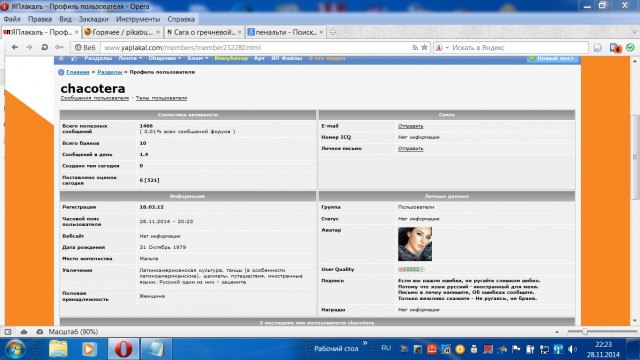Click the user avatar image
The width and height of the screenshot is (640, 360).
click(415, 244)
